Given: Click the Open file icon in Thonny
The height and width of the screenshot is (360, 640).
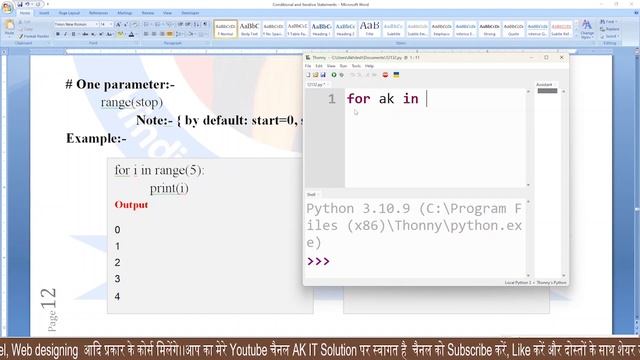Looking at the screenshot, I should click(x=316, y=75).
